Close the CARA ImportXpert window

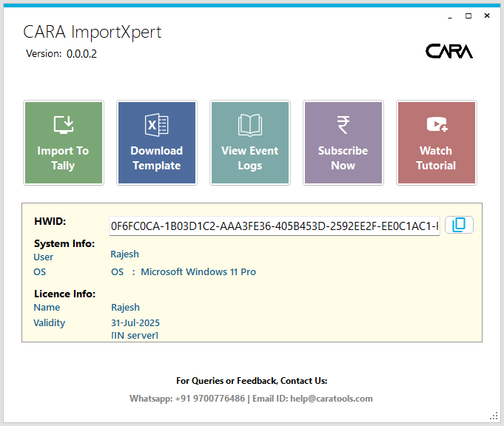(x=487, y=16)
